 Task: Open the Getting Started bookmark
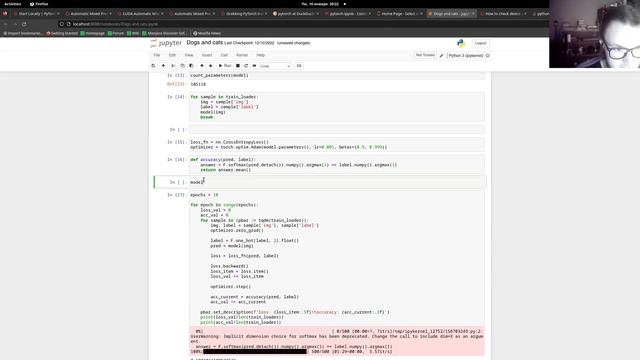pos(62,33)
